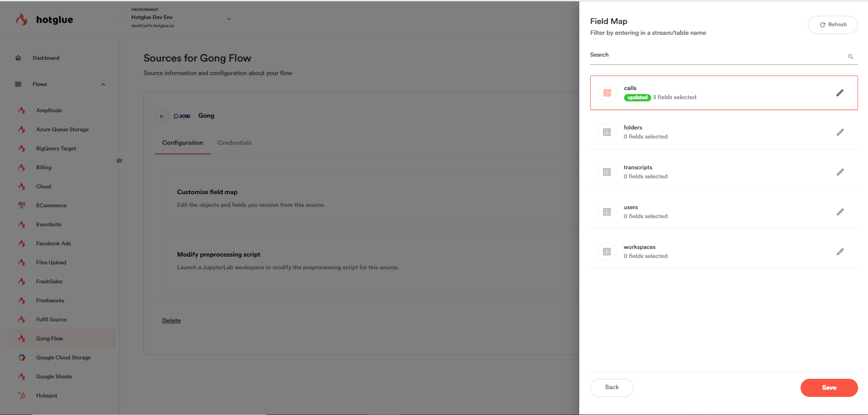Click the Dashboard home icon

[x=18, y=58]
